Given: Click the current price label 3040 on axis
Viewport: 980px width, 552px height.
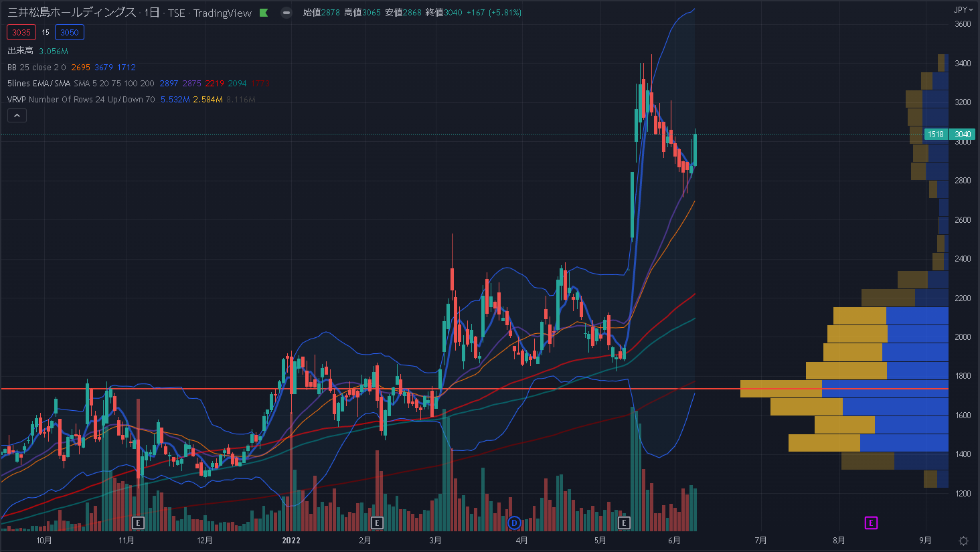Looking at the screenshot, I should coord(963,134).
